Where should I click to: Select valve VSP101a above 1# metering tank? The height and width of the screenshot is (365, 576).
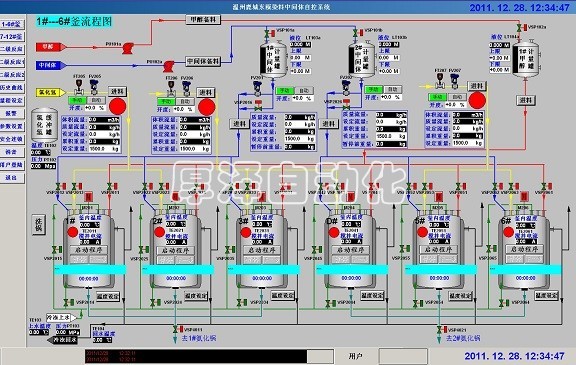pyautogui.click(x=267, y=33)
